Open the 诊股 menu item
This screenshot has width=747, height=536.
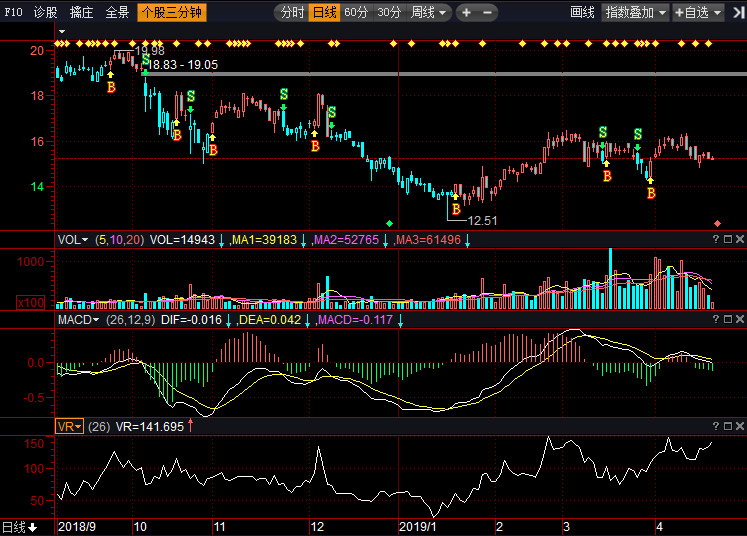coord(45,13)
